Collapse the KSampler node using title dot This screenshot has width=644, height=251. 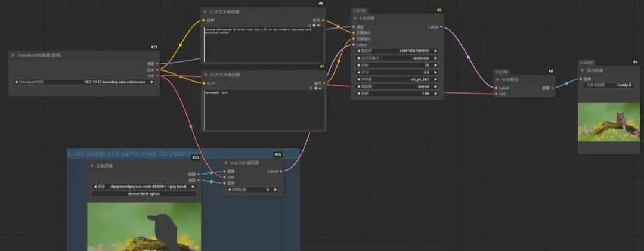click(355, 18)
